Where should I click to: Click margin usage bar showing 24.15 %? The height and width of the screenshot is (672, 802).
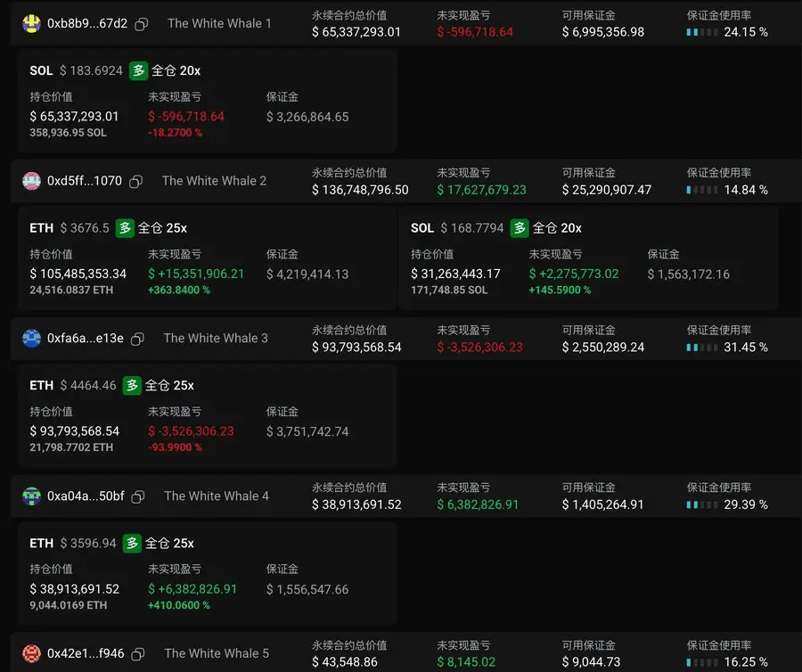pyautogui.click(x=702, y=32)
